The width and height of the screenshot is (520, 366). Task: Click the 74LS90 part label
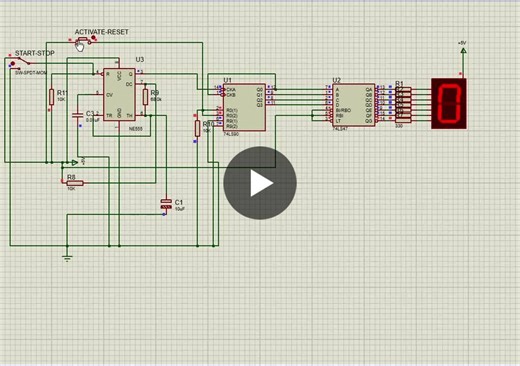pos(231,134)
